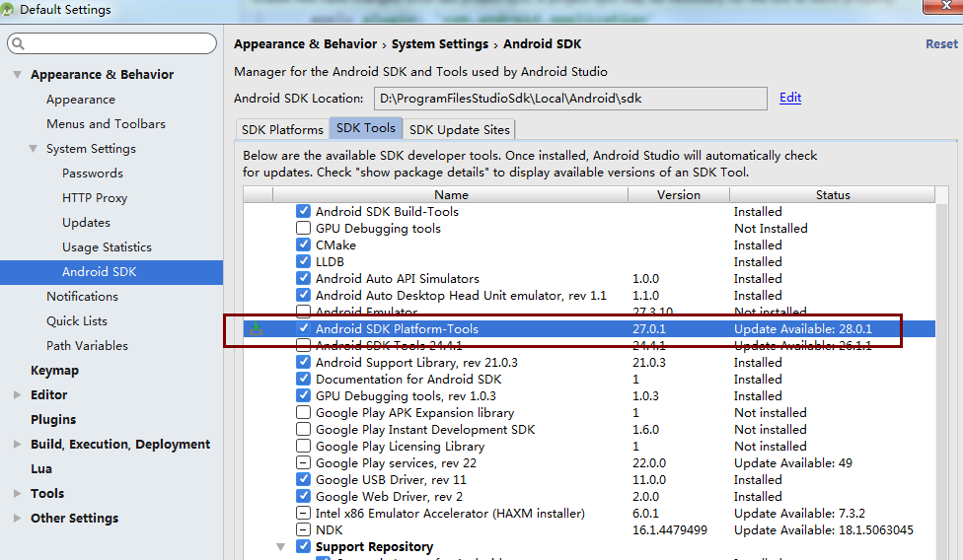Click the Edit SDK location link
The height and width of the screenshot is (560, 963).
[x=789, y=98]
